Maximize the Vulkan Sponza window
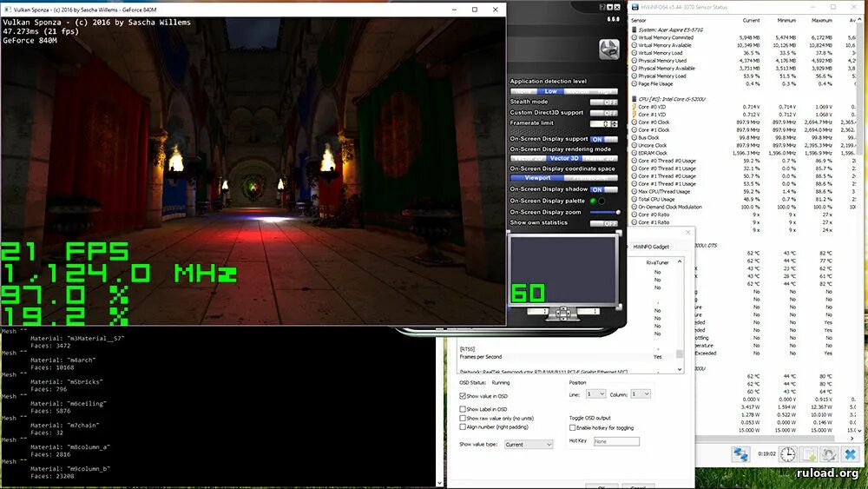This screenshot has height=489, width=868. click(x=475, y=10)
